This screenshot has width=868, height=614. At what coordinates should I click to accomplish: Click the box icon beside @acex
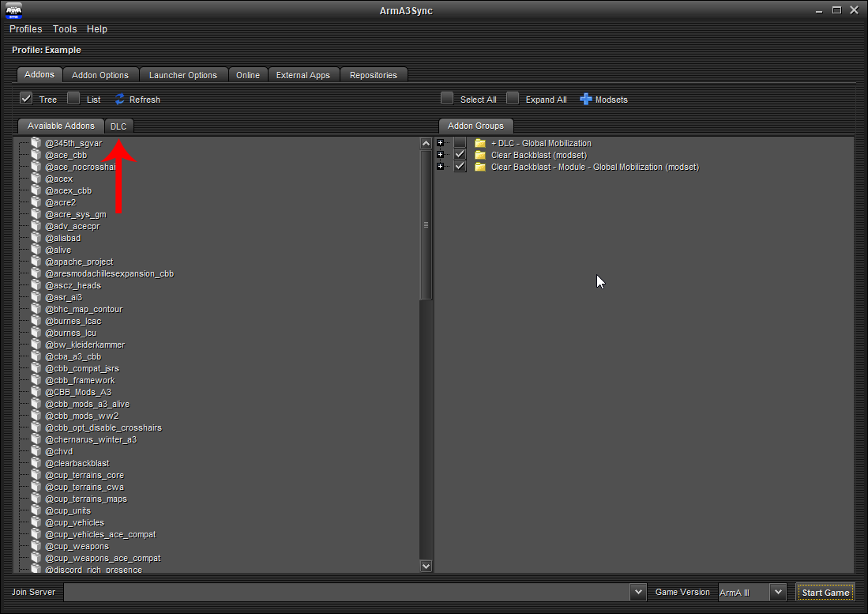pos(36,179)
